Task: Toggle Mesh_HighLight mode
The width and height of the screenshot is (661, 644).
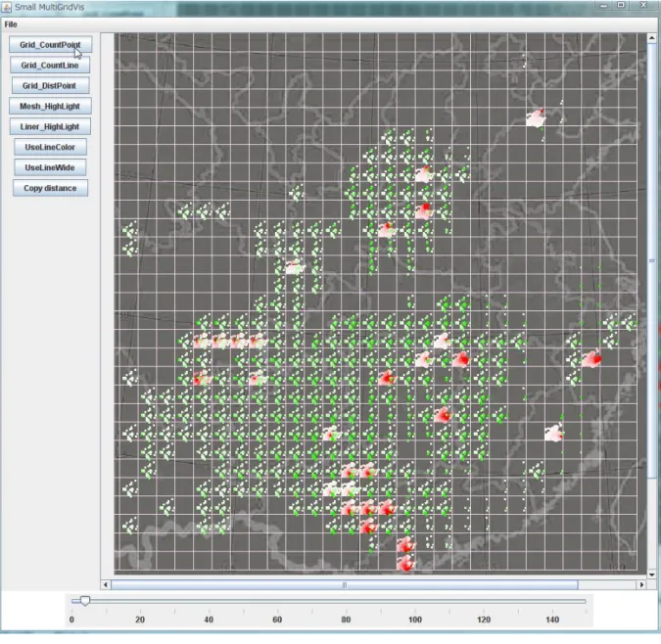Action: (x=50, y=106)
